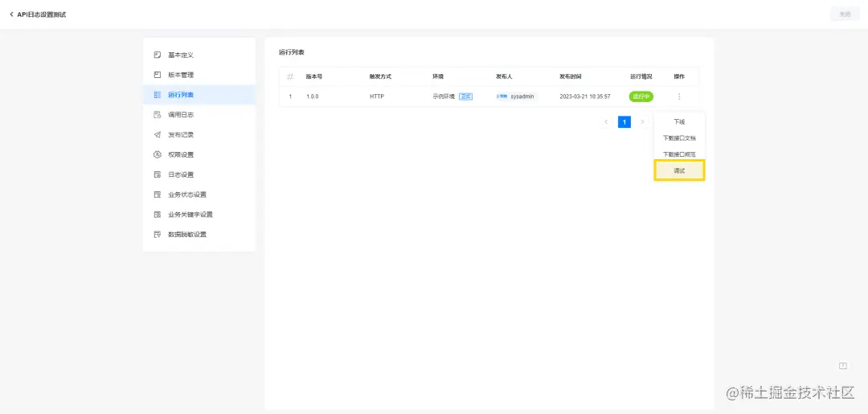Image resolution: width=868 pixels, height=414 pixels.
Task: Open the three-dot actions menu for version 1.0.0
Action: tap(679, 96)
